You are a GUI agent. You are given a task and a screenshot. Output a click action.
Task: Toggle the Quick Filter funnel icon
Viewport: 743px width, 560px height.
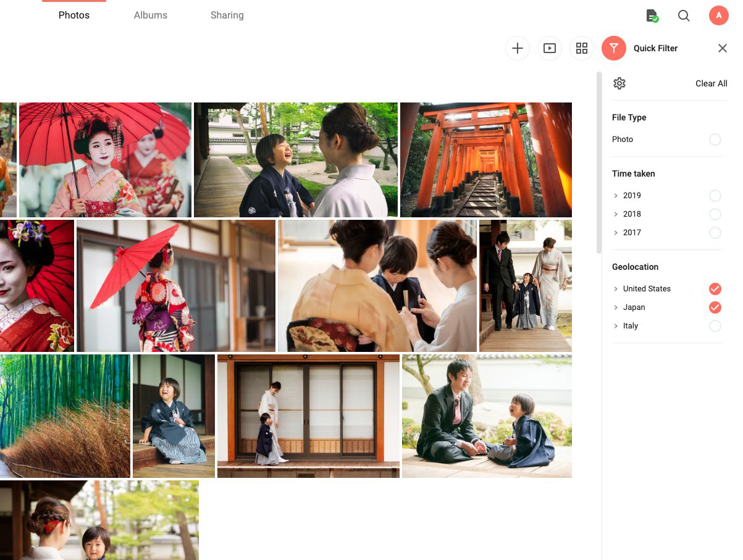pos(614,48)
